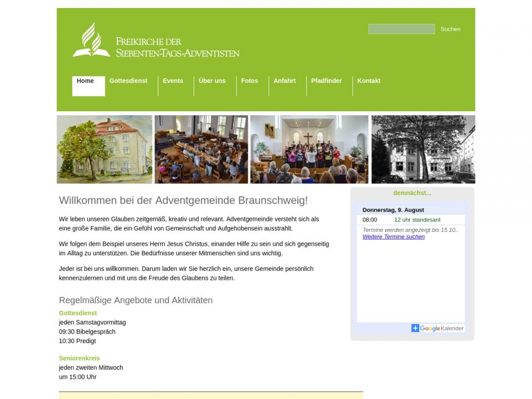Click the Donnerstag, 9. August date header
The height and width of the screenshot is (399, 532).
coord(393,210)
